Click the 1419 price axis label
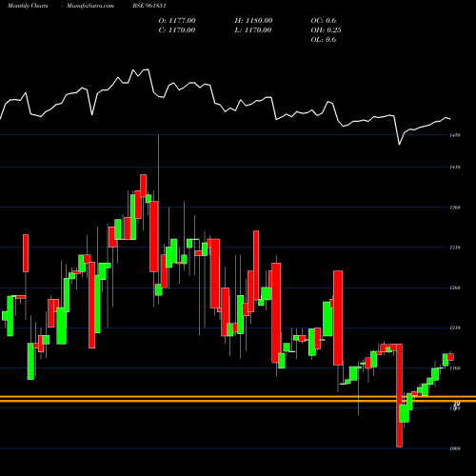The image size is (476, 476). coord(455,167)
